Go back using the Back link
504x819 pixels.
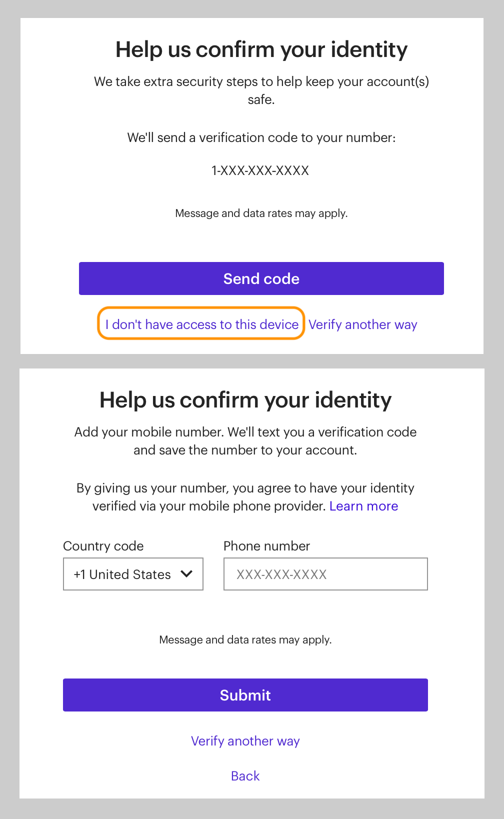pyautogui.click(x=245, y=776)
